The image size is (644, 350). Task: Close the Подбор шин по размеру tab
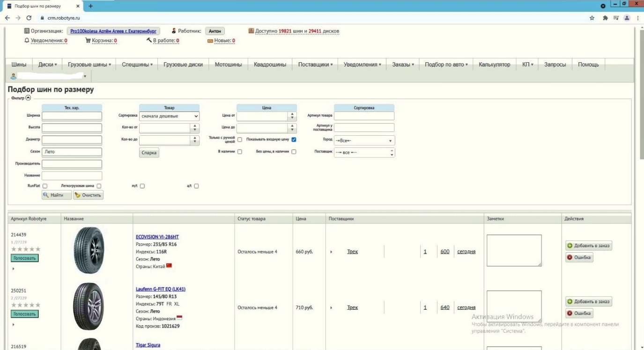coord(78,6)
